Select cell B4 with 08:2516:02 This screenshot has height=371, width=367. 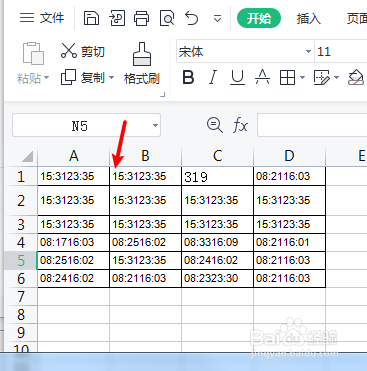pyautogui.click(x=145, y=242)
